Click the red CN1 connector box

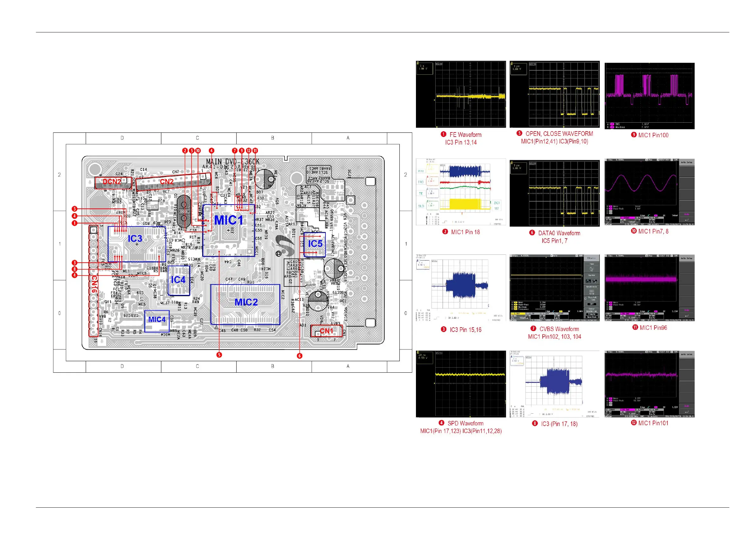326,331
